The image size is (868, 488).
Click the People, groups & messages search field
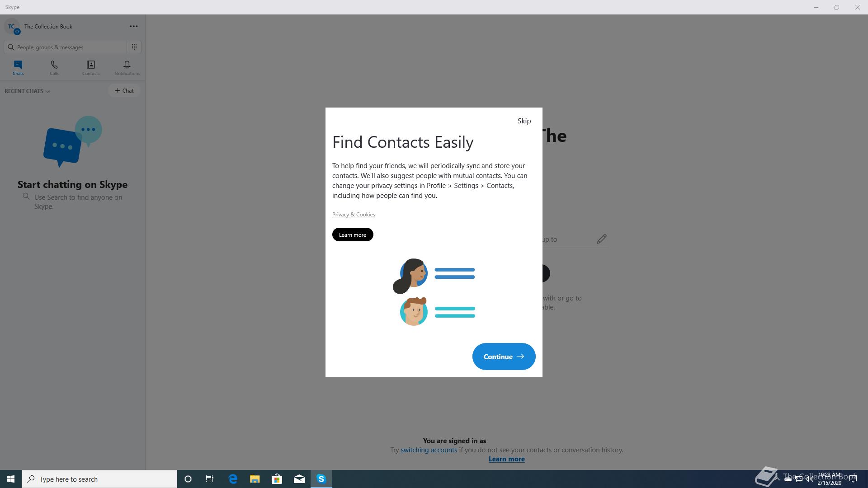tap(66, 47)
